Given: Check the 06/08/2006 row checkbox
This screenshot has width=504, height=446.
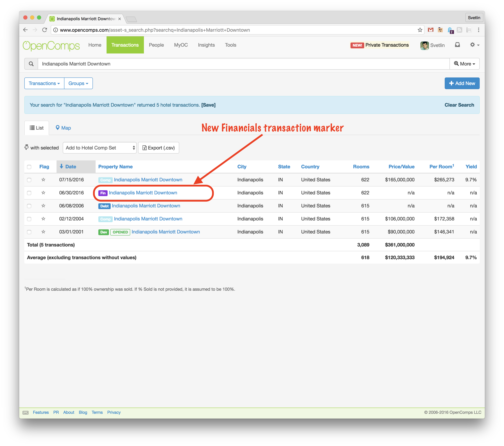Looking at the screenshot, I should pyautogui.click(x=29, y=206).
